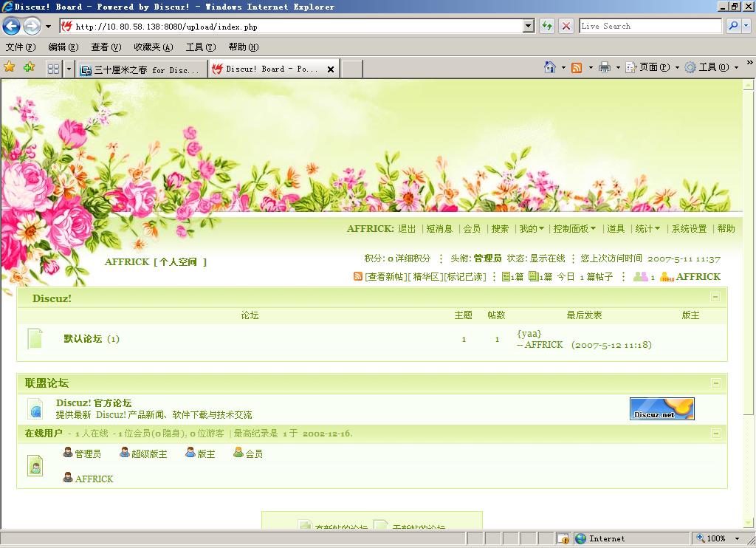The image size is (756, 548).
Task: Click the status bar security zone icon
Action: pyautogui.click(x=580, y=538)
